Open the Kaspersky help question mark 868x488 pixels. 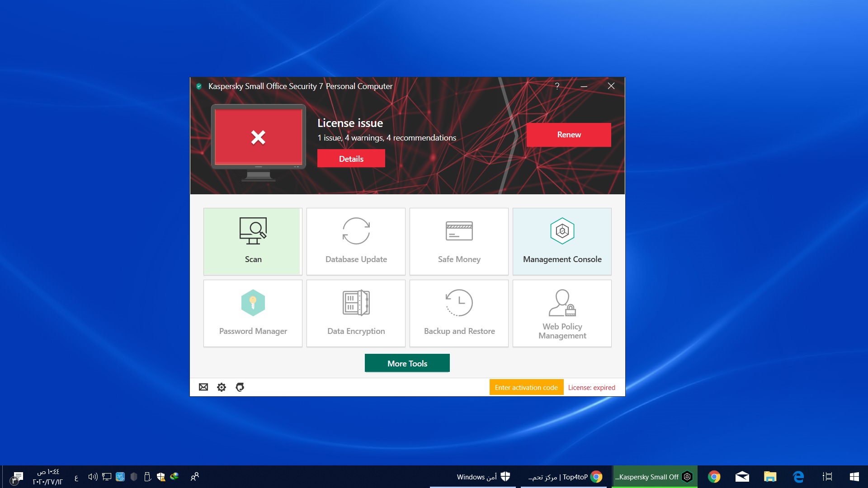click(557, 86)
